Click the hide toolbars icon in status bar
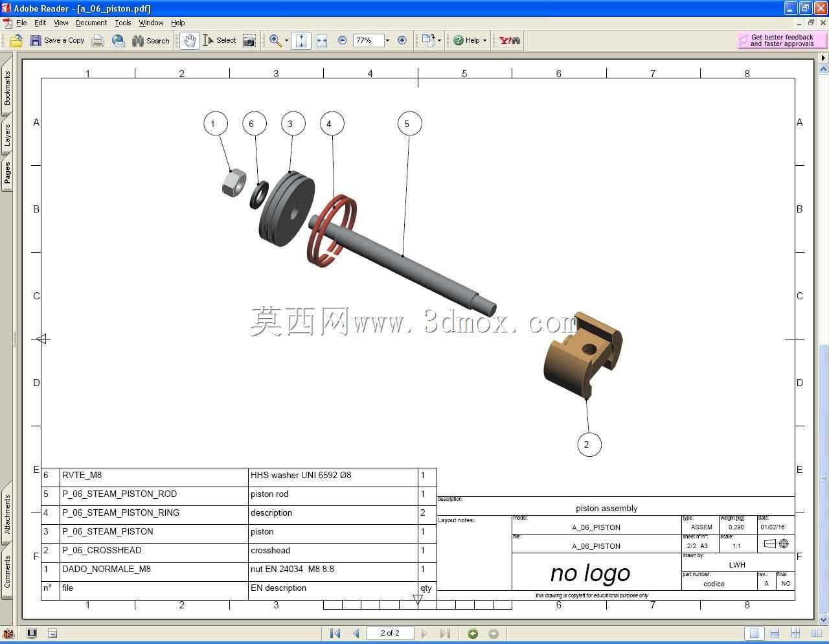829x644 pixels. 52,634
